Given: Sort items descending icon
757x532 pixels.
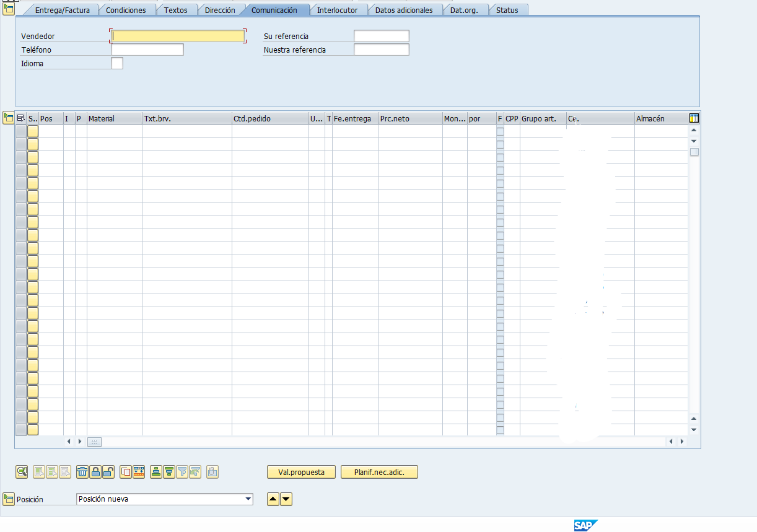Looking at the screenshot, I should click(169, 472).
